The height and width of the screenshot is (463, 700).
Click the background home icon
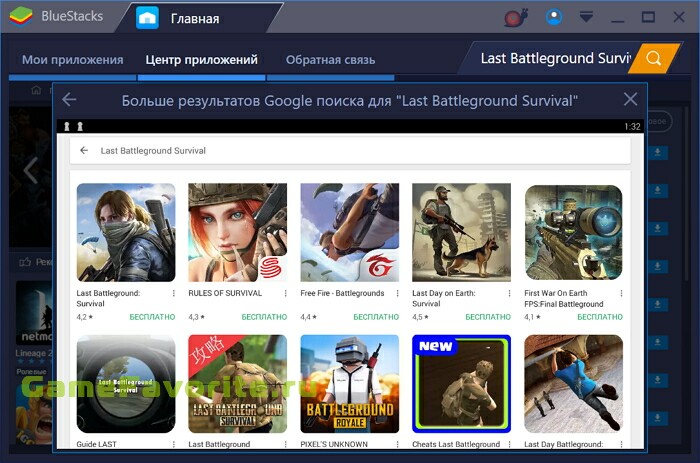[36, 91]
